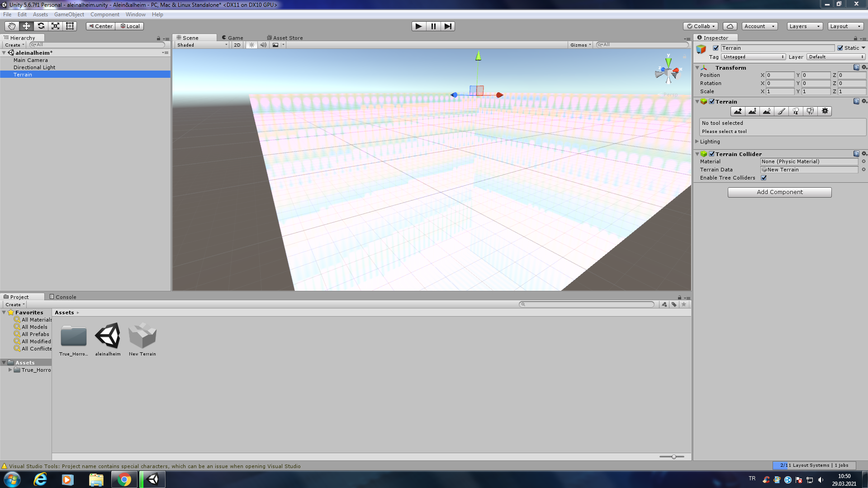Viewport: 868px width, 488px height.
Task: Open the Shaded draw mode dropdown
Action: (x=202, y=45)
